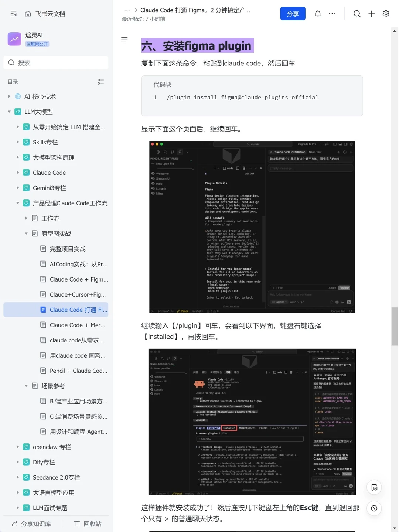Toggle the document outline icon

pyautogui.click(x=125, y=40)
